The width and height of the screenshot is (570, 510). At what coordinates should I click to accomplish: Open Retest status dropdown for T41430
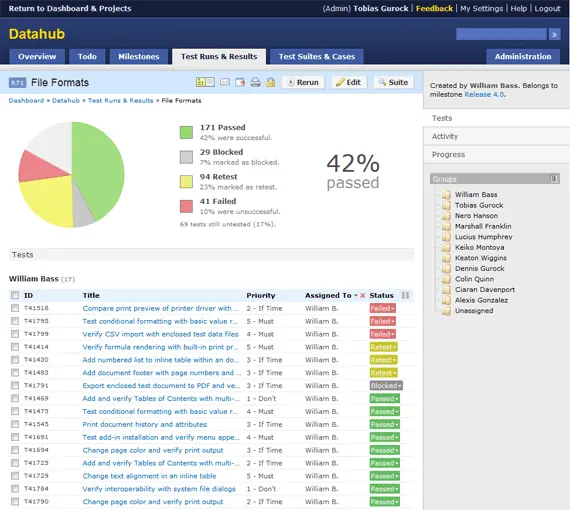384,360
